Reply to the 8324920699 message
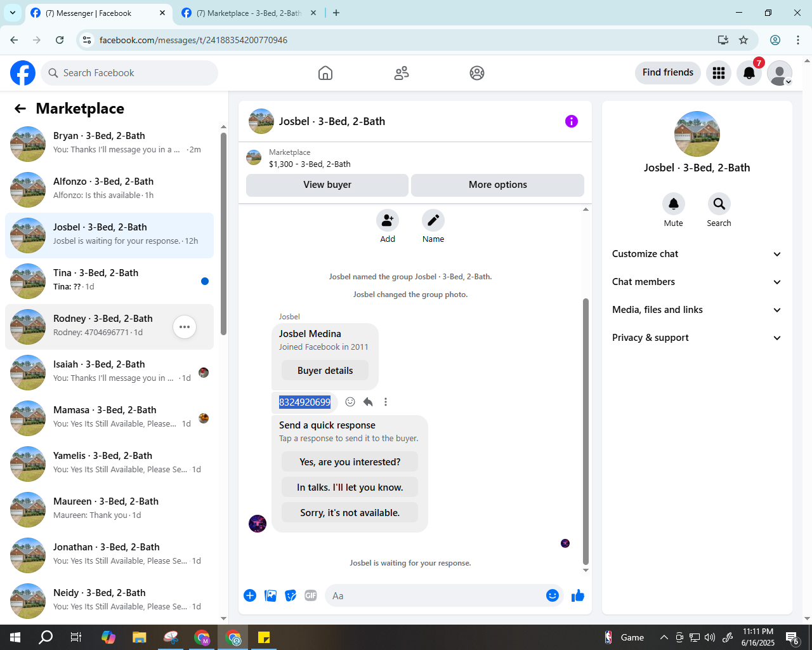Viewport: 812px width, 650px height. [x=368, y=402]
